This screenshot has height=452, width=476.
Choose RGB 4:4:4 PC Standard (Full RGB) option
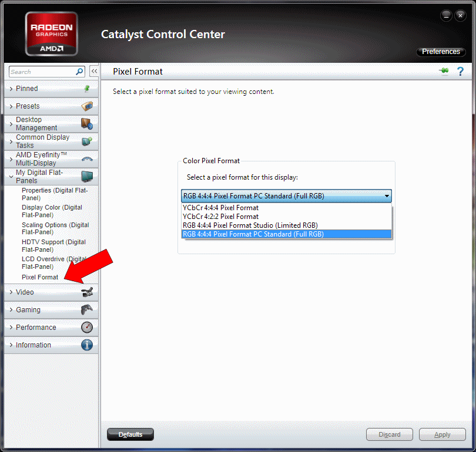[x=286, y=234]
